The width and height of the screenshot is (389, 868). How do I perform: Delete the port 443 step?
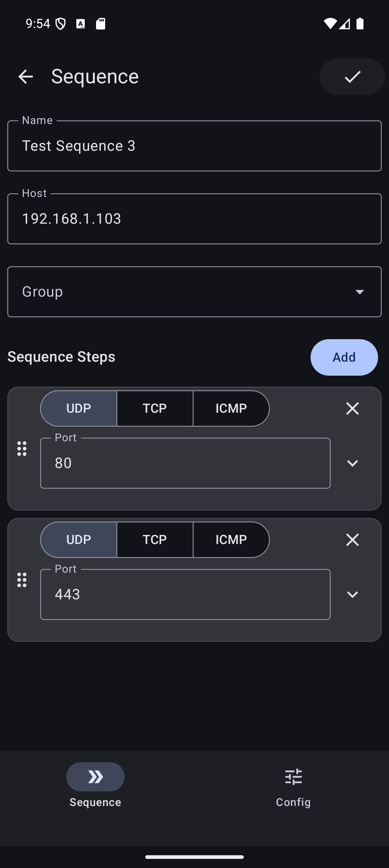(x=352, y=540)
